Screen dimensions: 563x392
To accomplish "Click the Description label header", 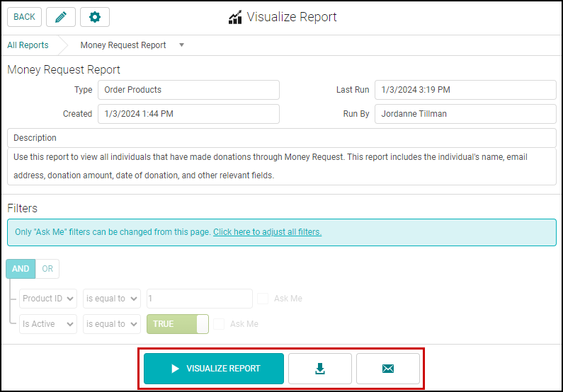I will [282, 138].
